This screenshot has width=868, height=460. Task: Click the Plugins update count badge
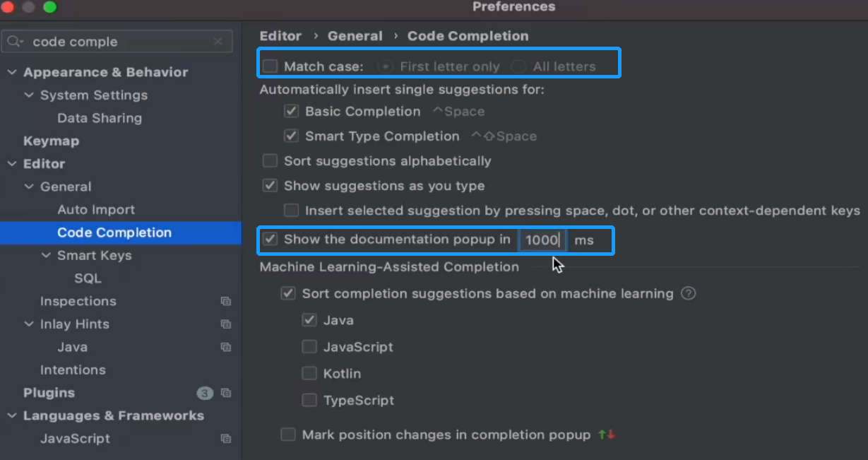205,393
